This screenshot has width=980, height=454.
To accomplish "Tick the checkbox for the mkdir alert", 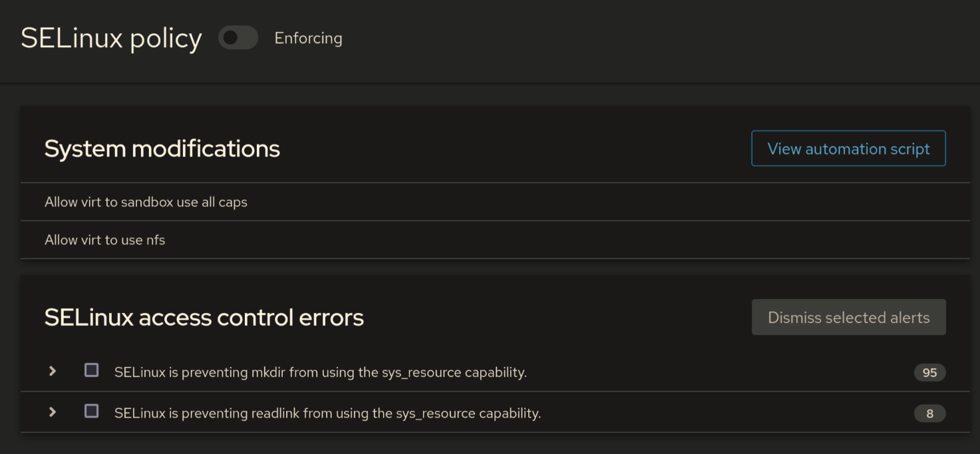I will (x=92, y=370).
